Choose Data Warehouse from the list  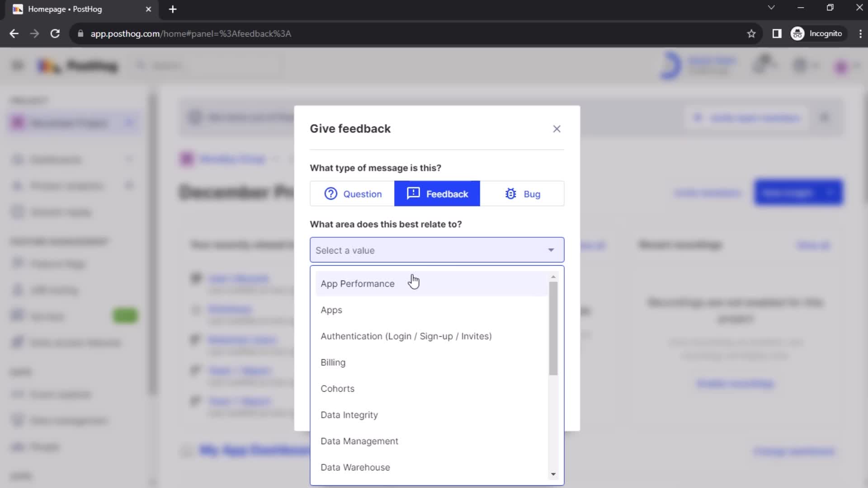click(431, 467)
